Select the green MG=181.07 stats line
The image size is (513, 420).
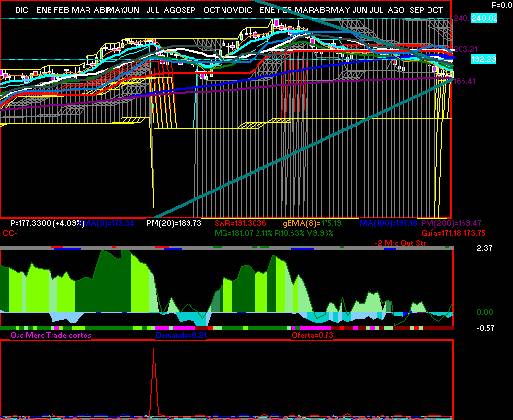(274, 233)
